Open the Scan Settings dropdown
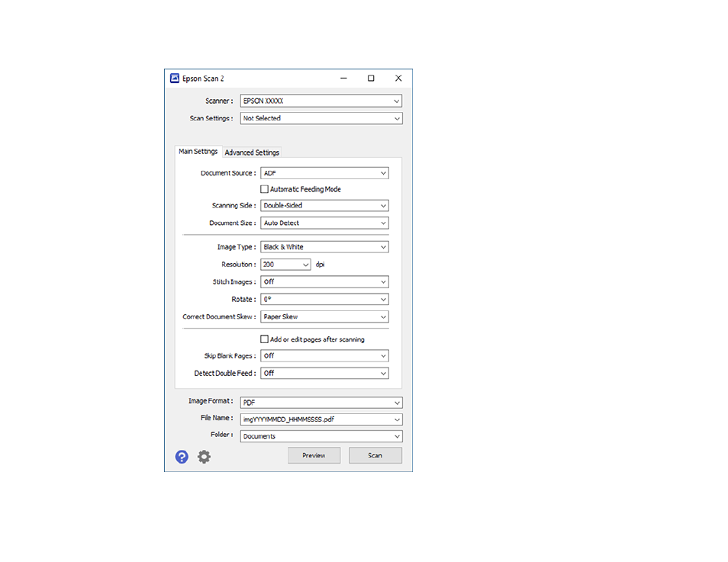728x562 pixels. click(321, 118)
